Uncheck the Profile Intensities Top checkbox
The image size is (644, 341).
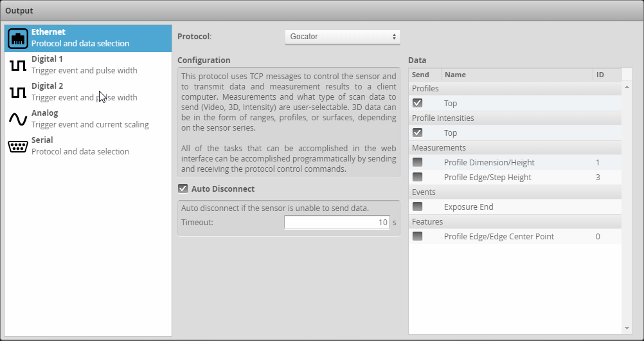(418, 133)
